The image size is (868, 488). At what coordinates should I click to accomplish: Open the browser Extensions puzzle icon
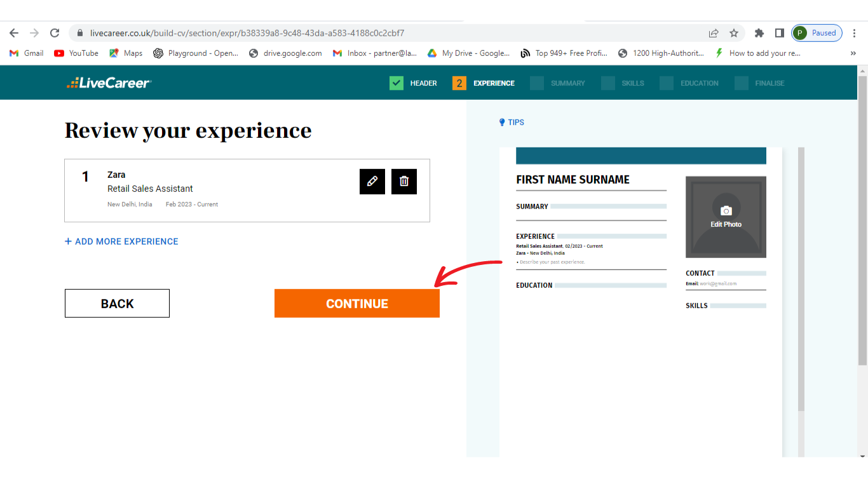click(759, 33)
